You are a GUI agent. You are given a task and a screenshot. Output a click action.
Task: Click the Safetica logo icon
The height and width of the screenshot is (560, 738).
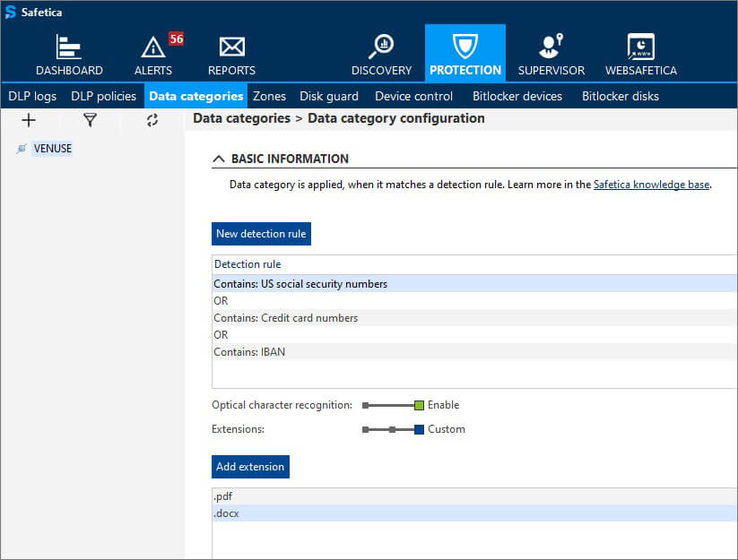[11, 13]
